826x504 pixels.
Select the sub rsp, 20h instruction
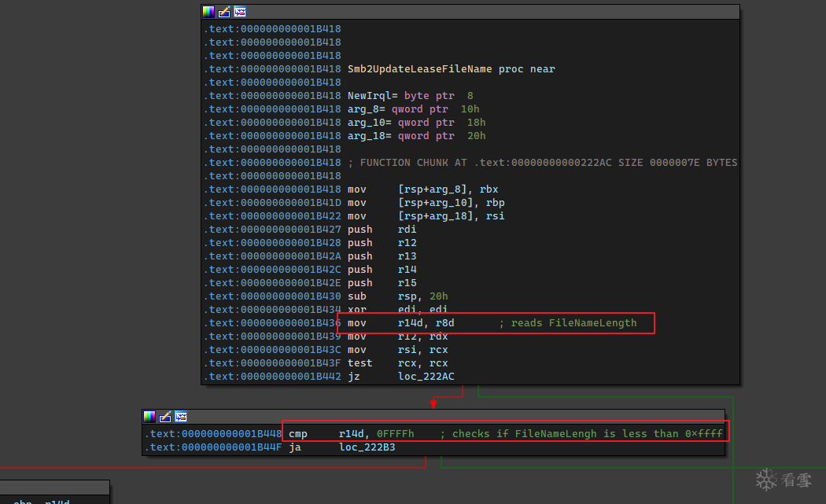pos(398,296)
